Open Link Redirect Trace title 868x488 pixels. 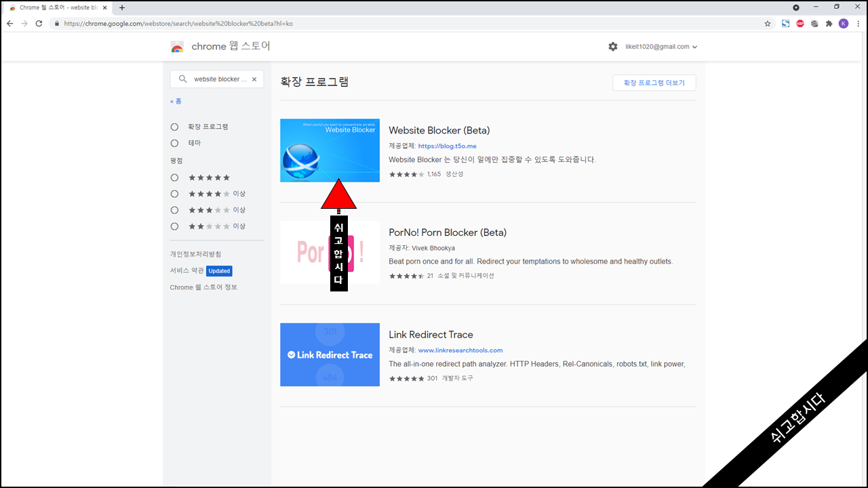pos(431,335)
